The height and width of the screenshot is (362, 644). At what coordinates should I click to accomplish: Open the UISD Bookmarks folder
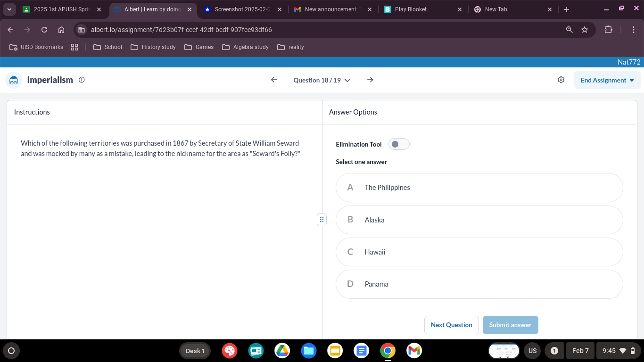coord(36,47)
